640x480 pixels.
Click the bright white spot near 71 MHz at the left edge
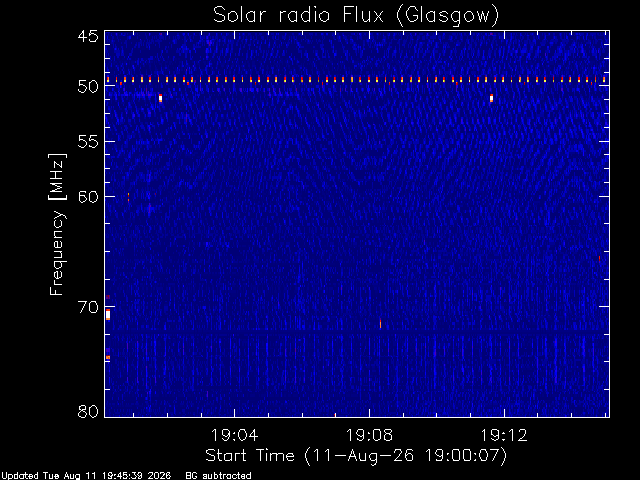coord(108,315)
